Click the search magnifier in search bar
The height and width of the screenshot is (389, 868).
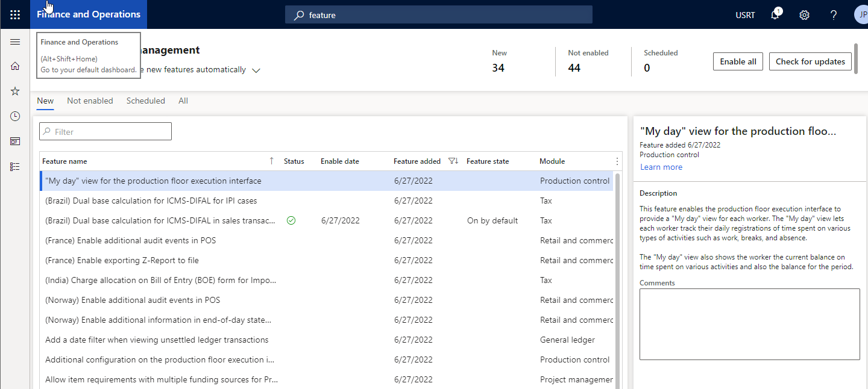pyautogui.click(x=300, y=14)
